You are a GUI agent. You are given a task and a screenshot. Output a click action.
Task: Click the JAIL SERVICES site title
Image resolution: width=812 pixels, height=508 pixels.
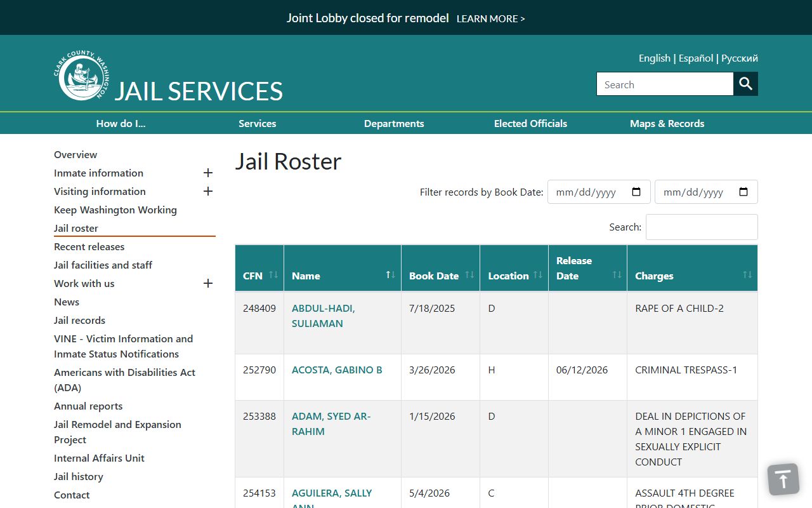(x=199, y=91)
